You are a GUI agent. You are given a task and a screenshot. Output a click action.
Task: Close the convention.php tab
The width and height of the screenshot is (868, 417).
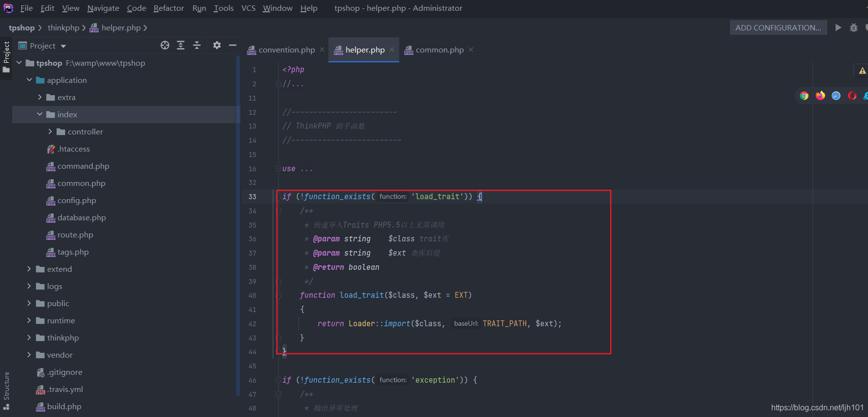(322, 50)
